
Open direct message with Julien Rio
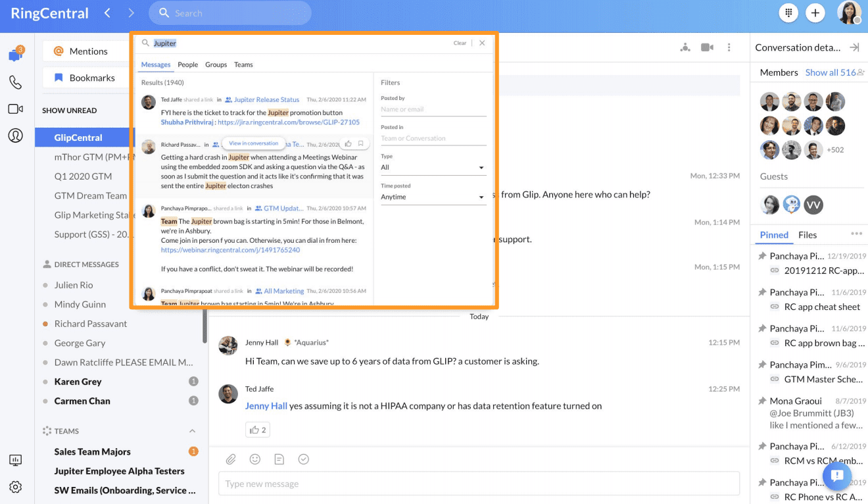click(74, 285)
